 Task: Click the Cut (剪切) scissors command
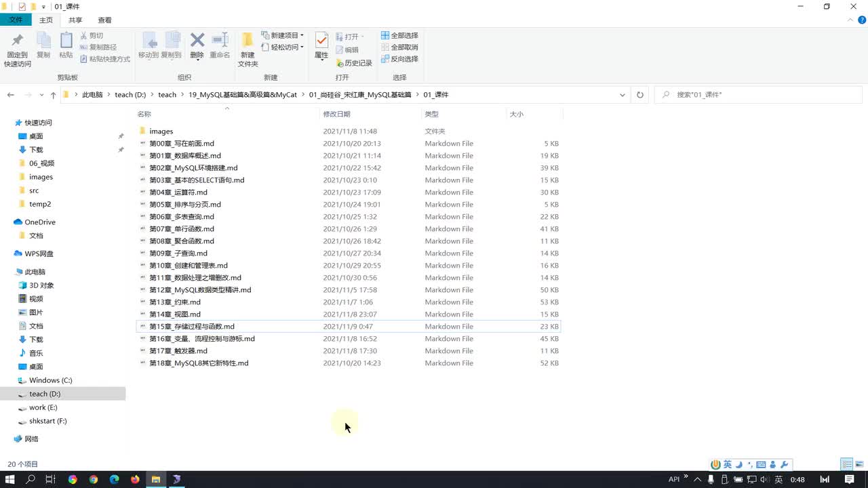92,35
